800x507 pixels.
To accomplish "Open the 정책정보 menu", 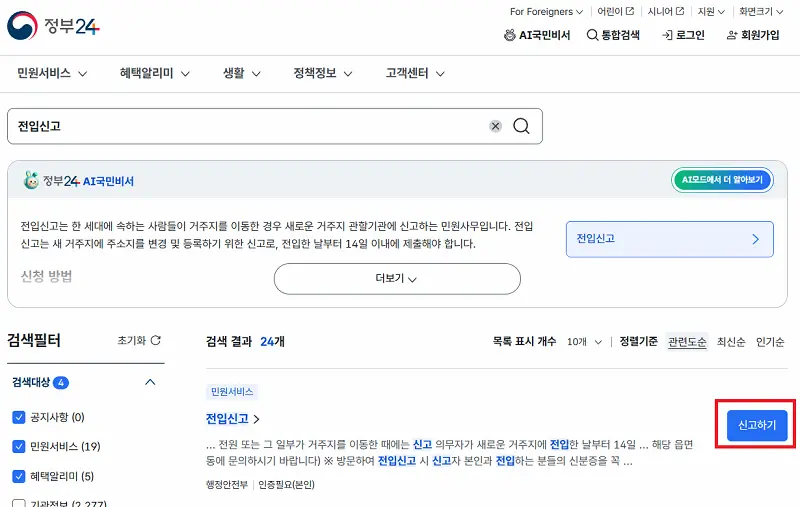I will pos(322,73).
